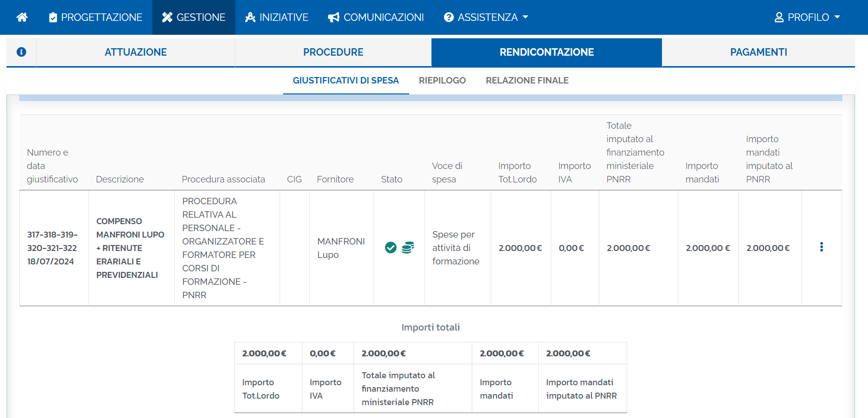
Task: Open the Riepilogo sub-tab
Action: [442, 81]
